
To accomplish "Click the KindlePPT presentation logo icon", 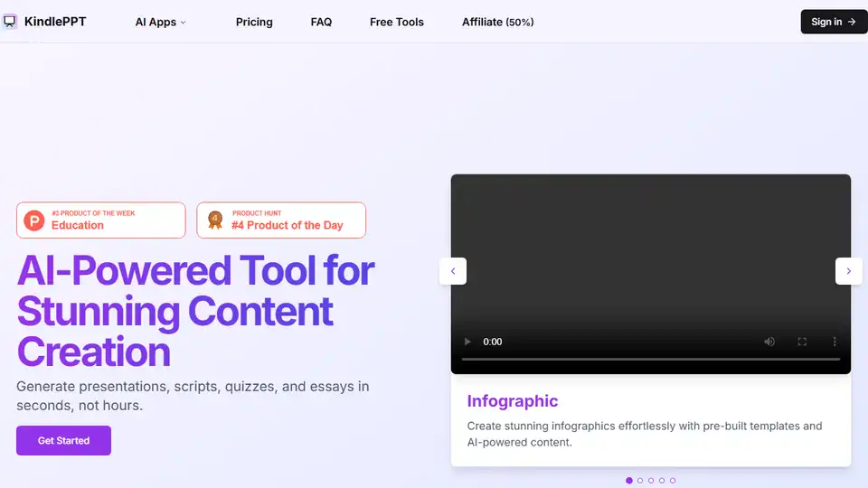I will click(x=9, y=22).
